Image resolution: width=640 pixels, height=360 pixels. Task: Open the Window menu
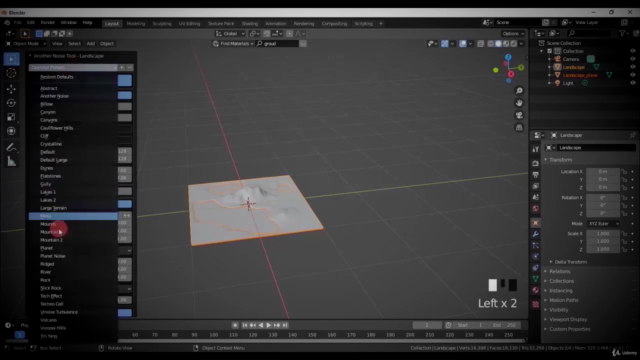tap(68, 23)
